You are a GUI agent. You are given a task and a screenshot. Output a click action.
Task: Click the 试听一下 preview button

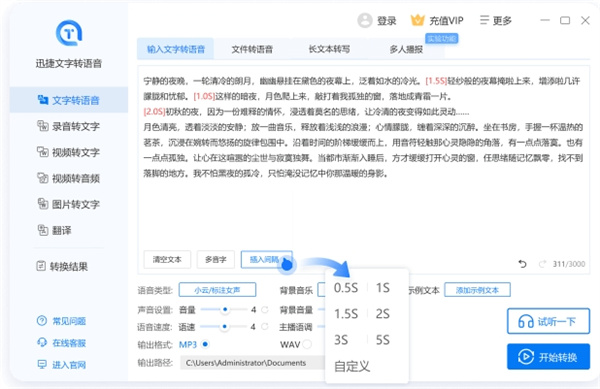pos(548,321)
